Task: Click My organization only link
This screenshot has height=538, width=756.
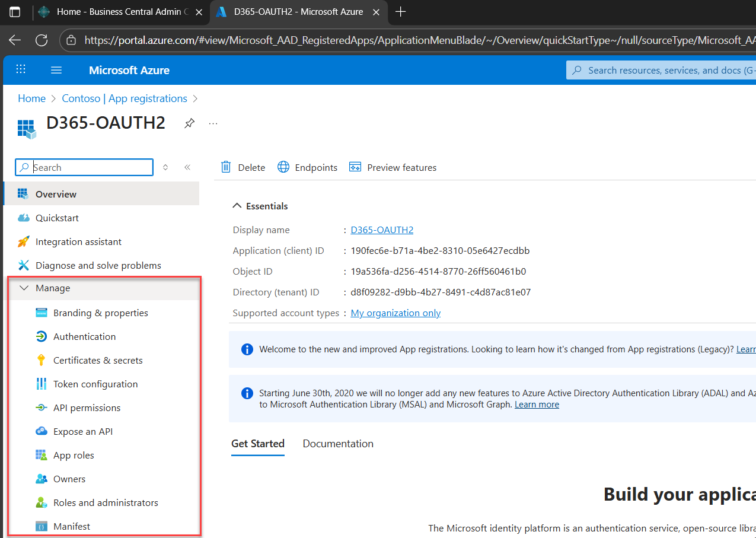Action: [395, 313]
